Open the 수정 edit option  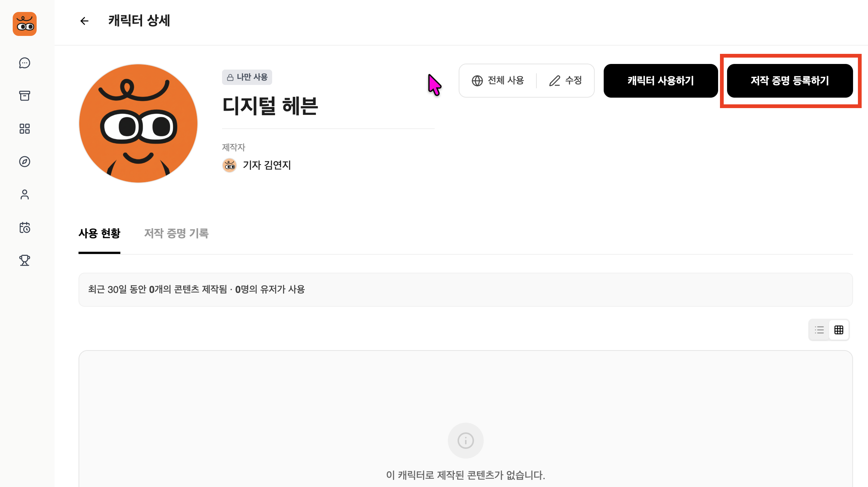tap(565, 80)
